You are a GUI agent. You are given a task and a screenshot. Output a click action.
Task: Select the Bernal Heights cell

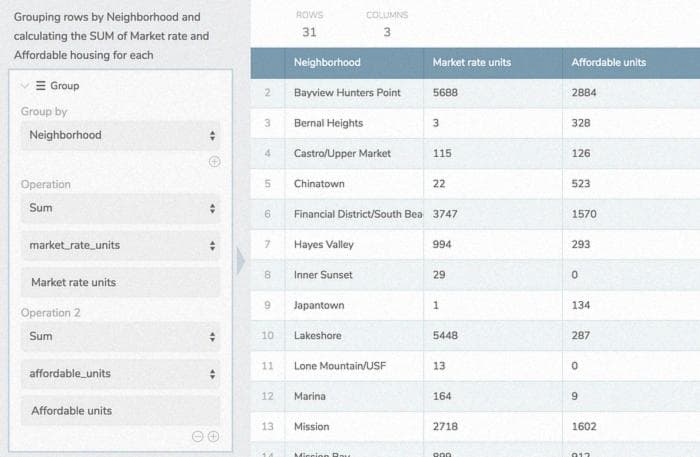[354, 123]
